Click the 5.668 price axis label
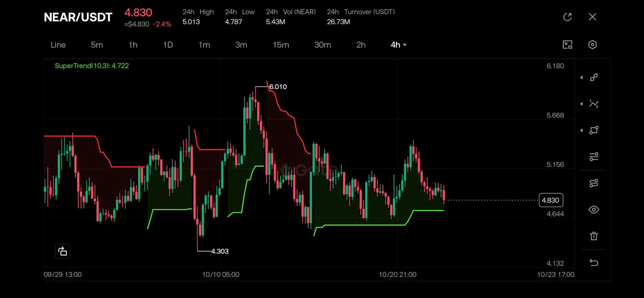Screen dimensions: 644x298 [555, 115]
